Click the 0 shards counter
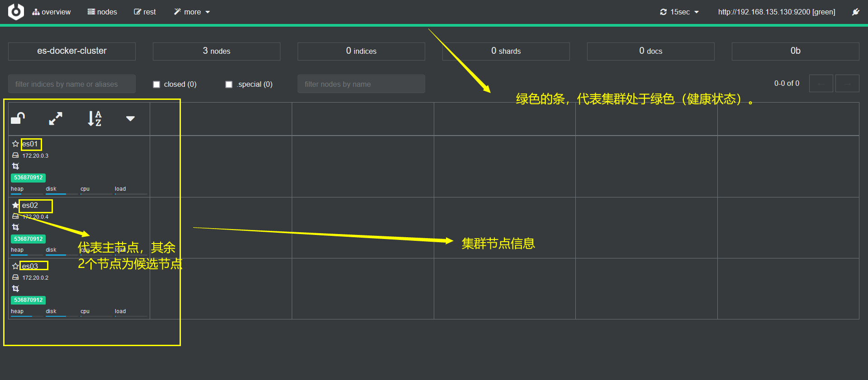 click(x=506, y=51)
